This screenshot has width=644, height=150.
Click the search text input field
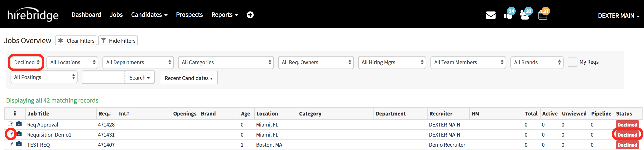click(103, 77)
